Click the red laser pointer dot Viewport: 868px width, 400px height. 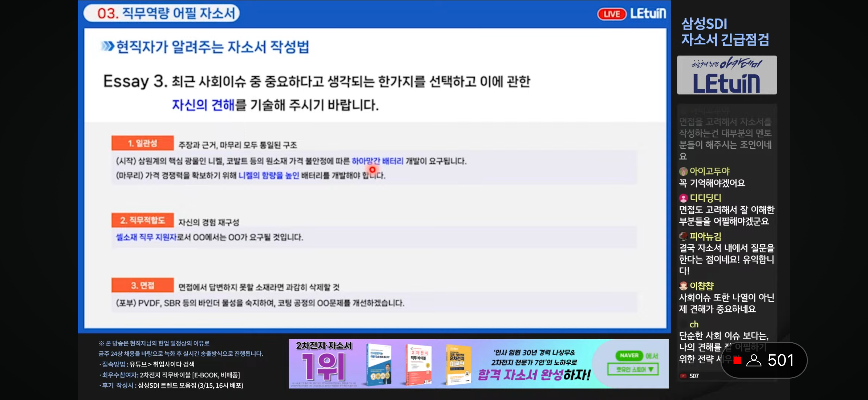click(373, 169)
